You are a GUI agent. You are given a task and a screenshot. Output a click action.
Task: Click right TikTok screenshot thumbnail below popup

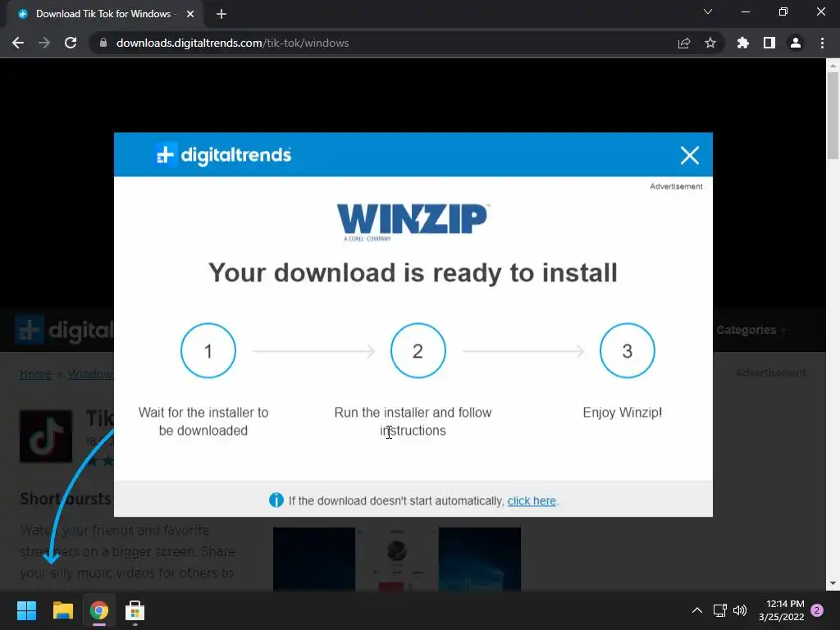click(x=479, y=559)
